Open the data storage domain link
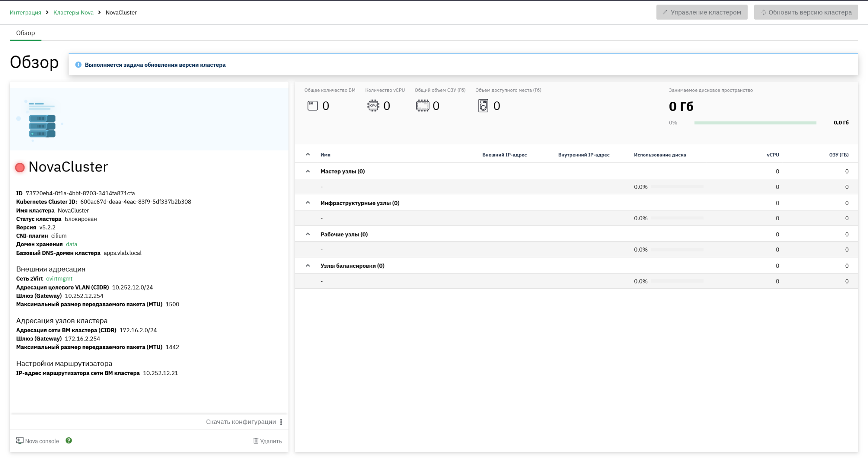Viewport: 868px width, 460px height. [x=72, y=244]
